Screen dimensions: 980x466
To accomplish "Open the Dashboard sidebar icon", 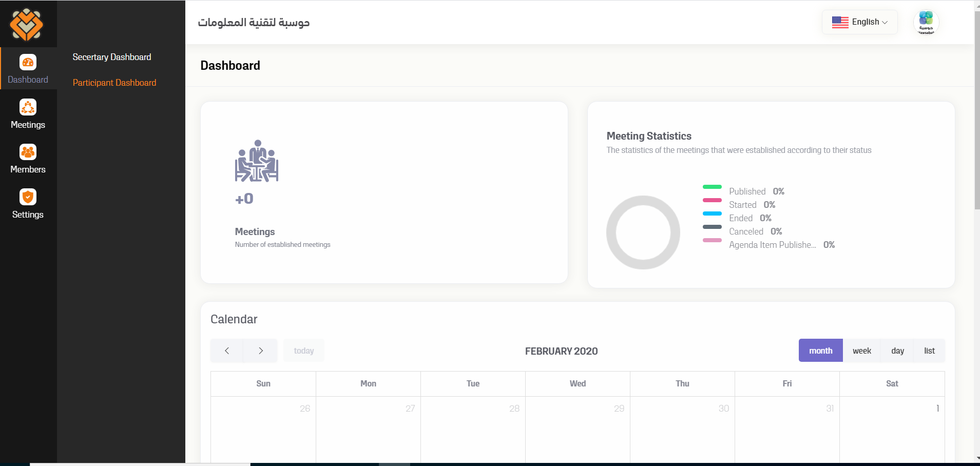I will point(28,63).
